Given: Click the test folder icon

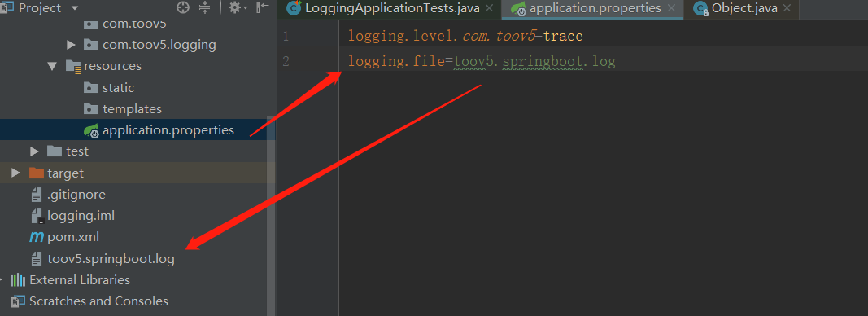Looking at the screenshot, I should 55,151.
